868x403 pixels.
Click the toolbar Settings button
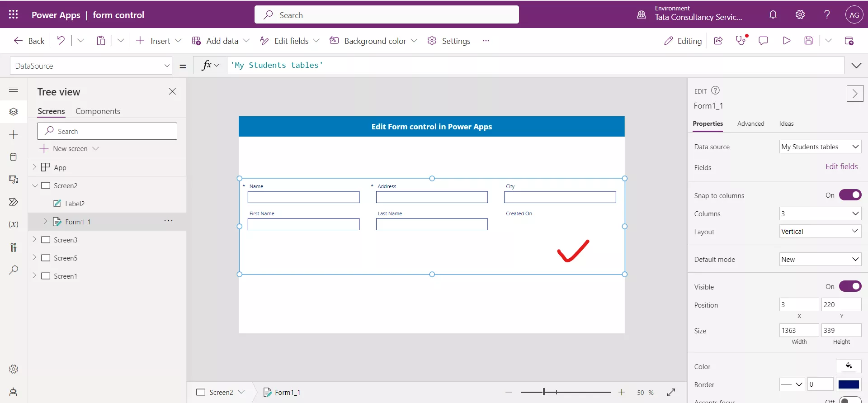[x=449, y=41]
